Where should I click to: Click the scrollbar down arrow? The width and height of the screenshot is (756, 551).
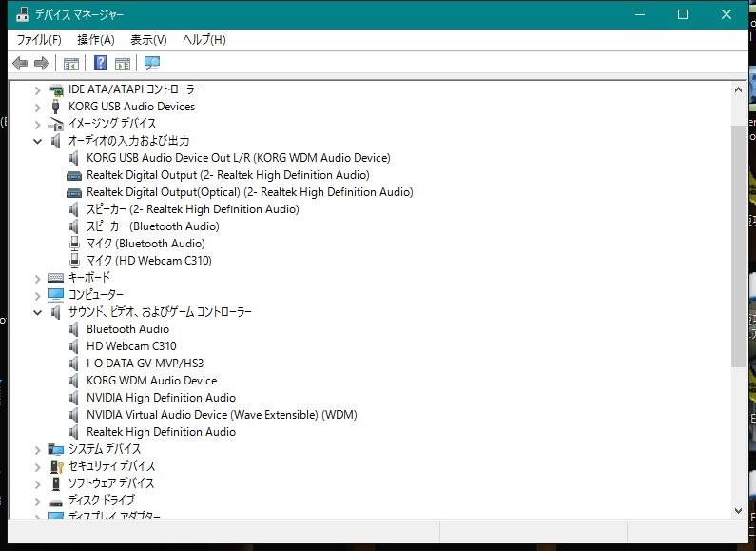(x=738, y=510)
